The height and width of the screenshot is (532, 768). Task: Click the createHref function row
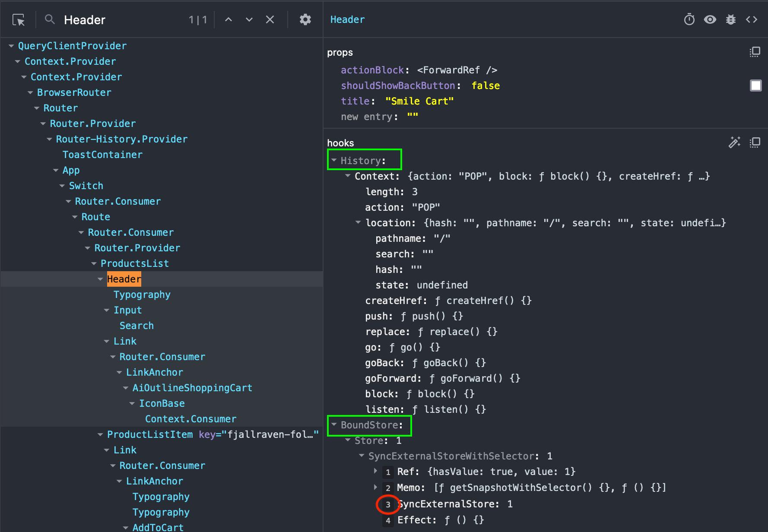[448, 301]
